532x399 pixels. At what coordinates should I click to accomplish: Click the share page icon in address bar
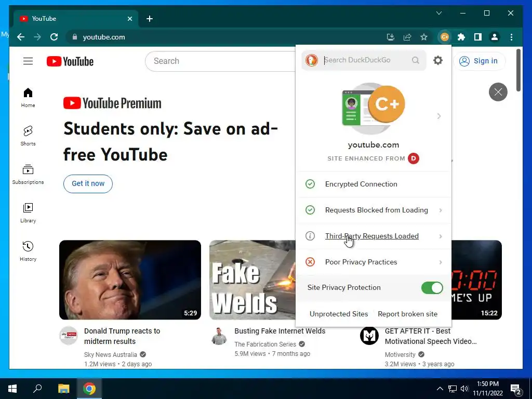coord(407,37)
